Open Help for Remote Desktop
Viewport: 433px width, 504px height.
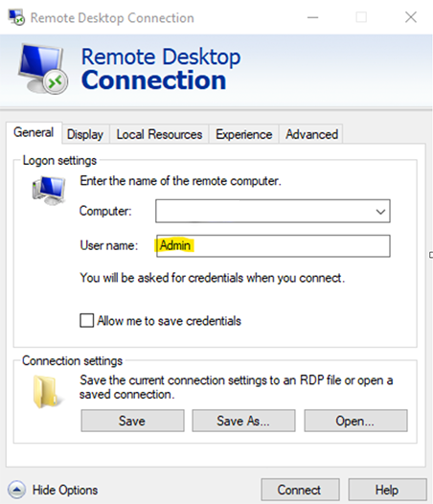click(387, 490)
